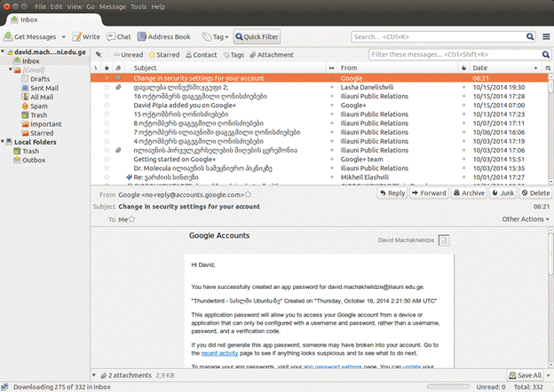Sort messages by Date column

coord(504,67)
